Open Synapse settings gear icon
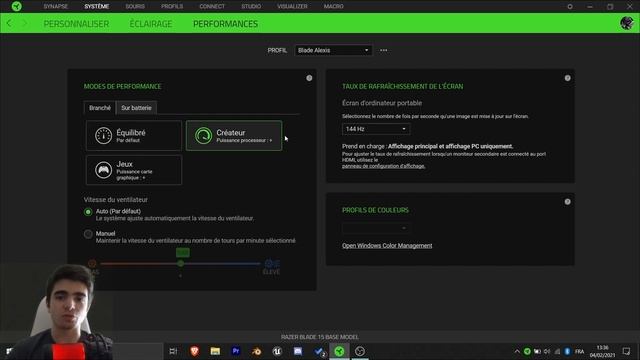Viewport: 640px width, 360px height. (570, 7)
